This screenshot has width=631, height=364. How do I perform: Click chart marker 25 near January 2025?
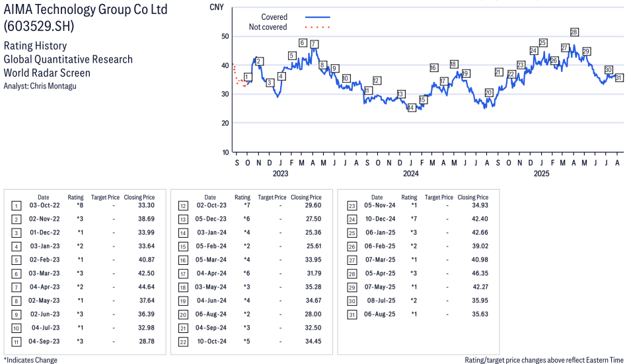tap(542, 43)
